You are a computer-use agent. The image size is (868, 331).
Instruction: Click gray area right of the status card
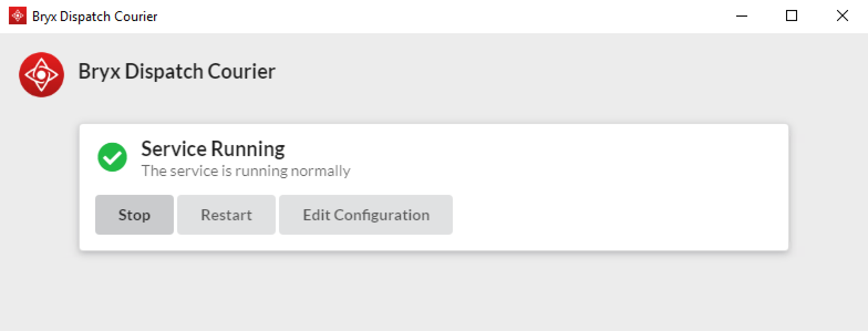point(828,187)
